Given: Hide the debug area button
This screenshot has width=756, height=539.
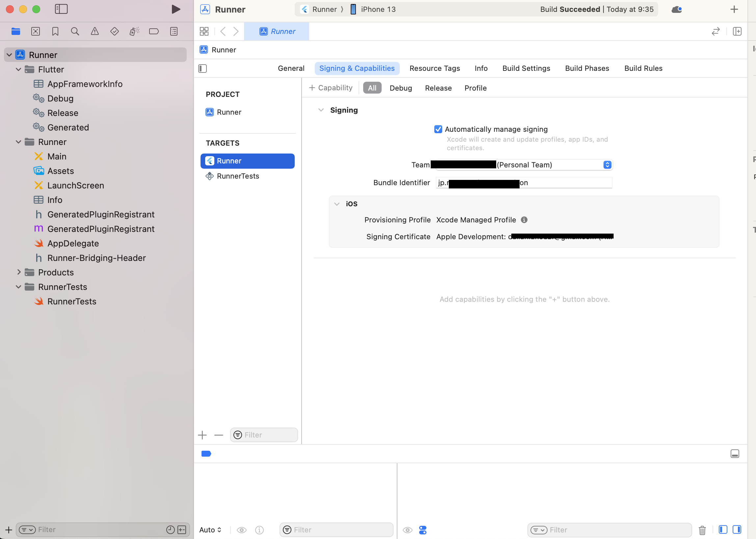Looking at the screenshot, I should pos(735,454).
